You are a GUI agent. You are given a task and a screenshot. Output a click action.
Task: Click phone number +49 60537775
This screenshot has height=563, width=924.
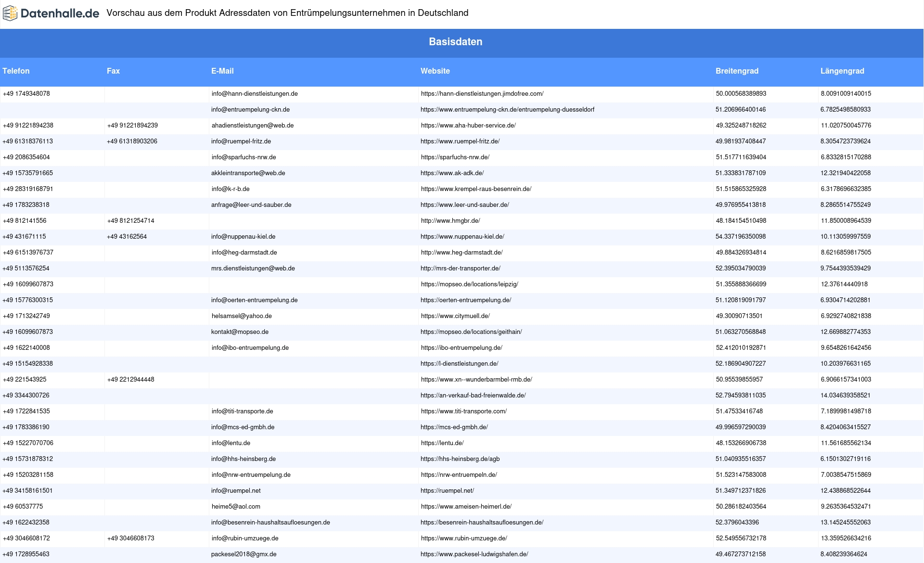click(23, 507)
